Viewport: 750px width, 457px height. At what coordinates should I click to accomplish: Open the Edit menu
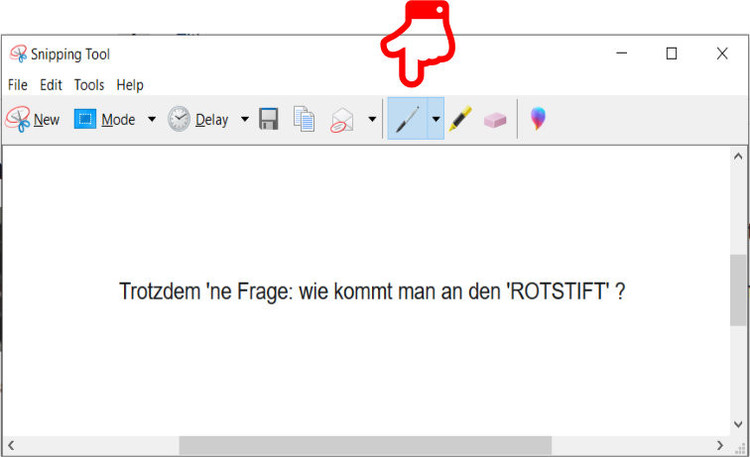[51, 85]
